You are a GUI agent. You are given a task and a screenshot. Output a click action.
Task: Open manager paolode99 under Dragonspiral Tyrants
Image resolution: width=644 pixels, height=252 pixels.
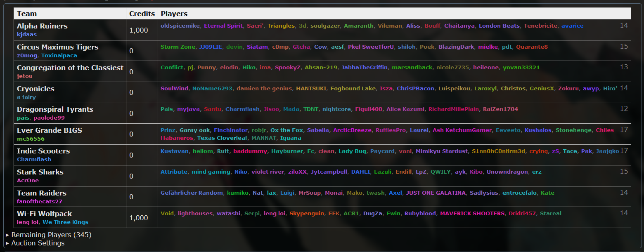pyautogui.click(x=49, y=118)
